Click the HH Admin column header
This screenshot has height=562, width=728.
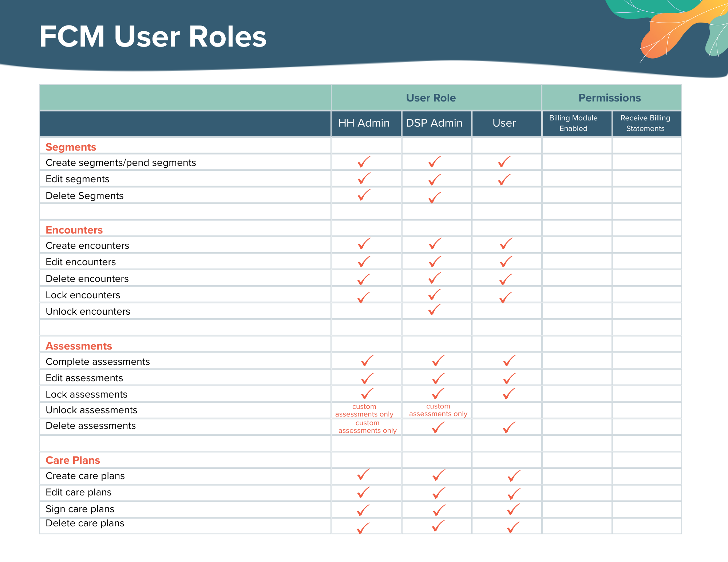(364, 123)
